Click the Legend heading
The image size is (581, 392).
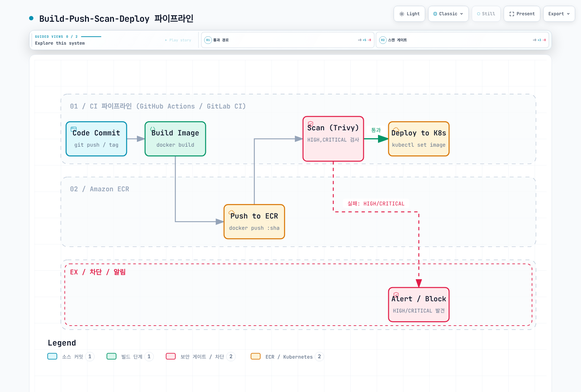62,343
